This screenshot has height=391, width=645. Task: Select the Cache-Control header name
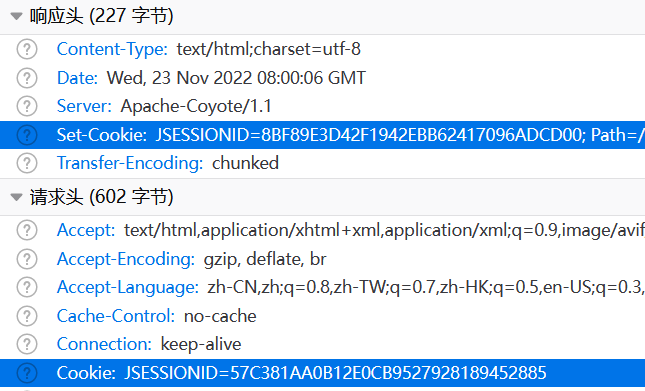[116, 316]
